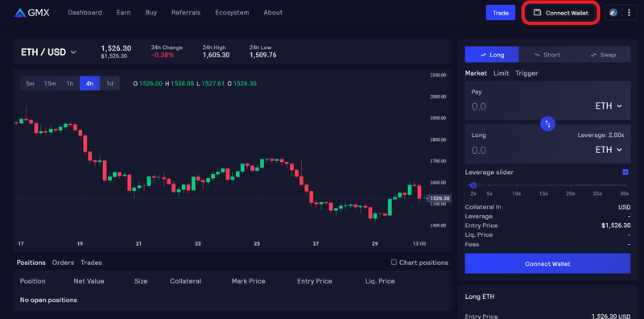
Task: Click the Mark Price column header
Action: pyautogui.click(x=248, y=281)
